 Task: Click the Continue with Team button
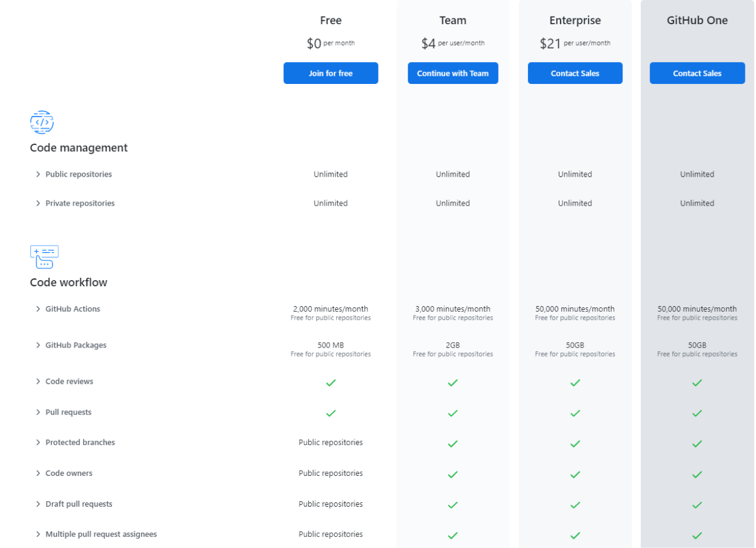[x=453, y=73]
